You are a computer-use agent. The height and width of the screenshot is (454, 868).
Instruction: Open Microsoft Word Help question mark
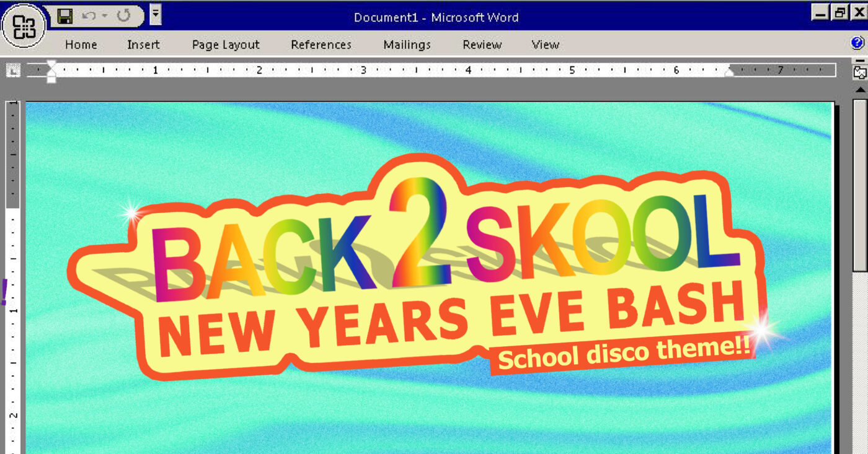coord(857,43)
